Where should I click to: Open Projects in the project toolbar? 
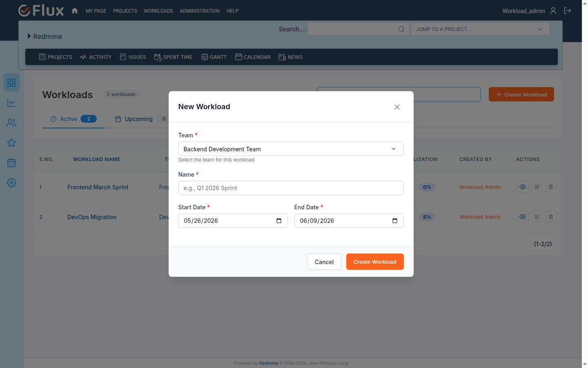[56, 57]
